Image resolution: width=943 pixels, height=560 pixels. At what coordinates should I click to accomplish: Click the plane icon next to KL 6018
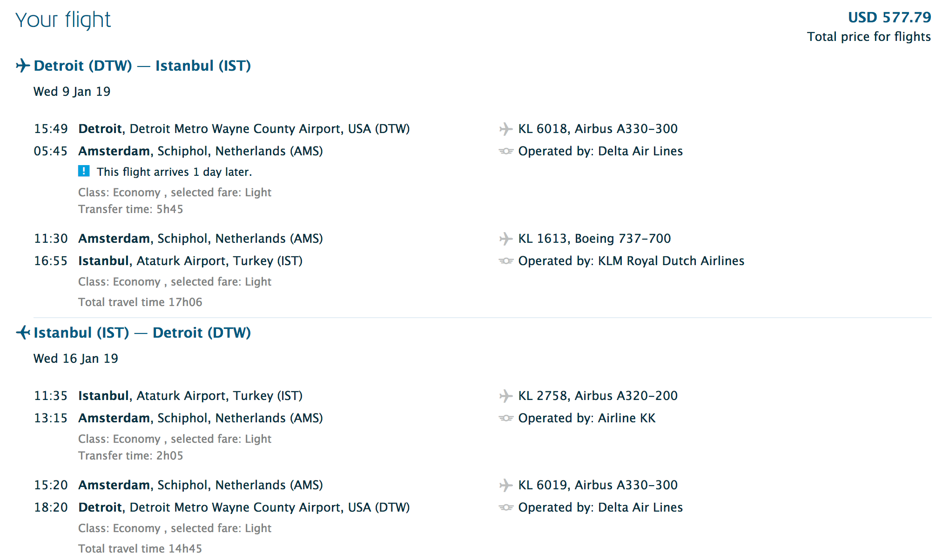506,129
